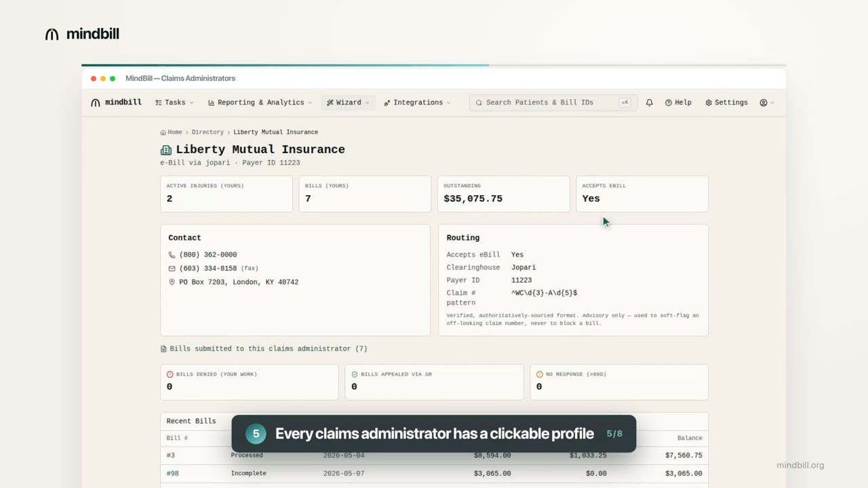Click the address pin icon in Contact
The image size is (868, 488).
tap(172, 282)
